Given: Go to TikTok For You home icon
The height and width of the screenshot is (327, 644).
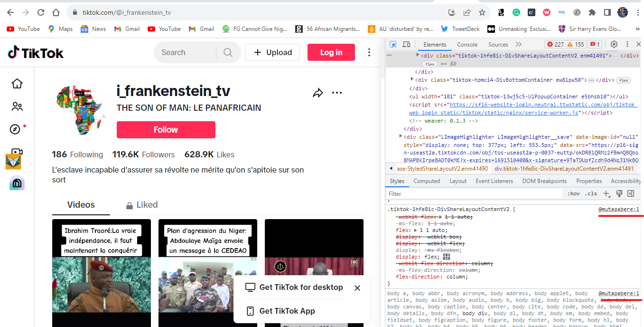Looking at the screenshot, I should pos(17,84).
